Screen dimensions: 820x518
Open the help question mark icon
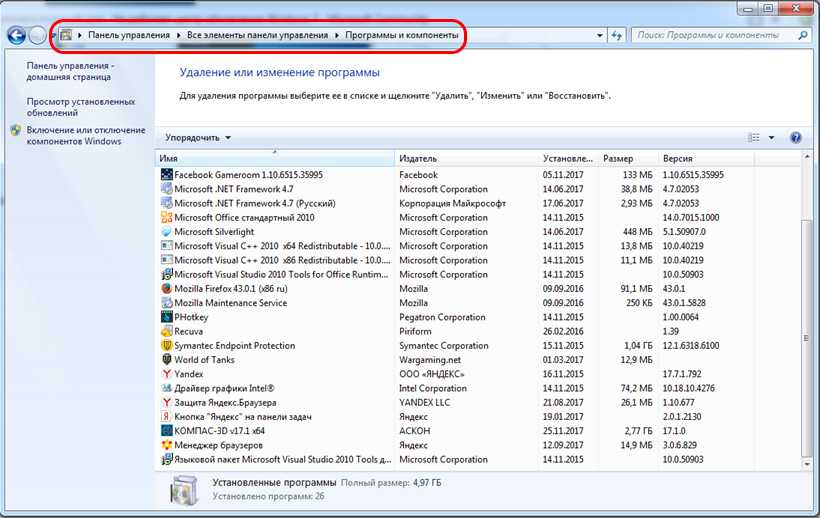[x=795, y=137]
